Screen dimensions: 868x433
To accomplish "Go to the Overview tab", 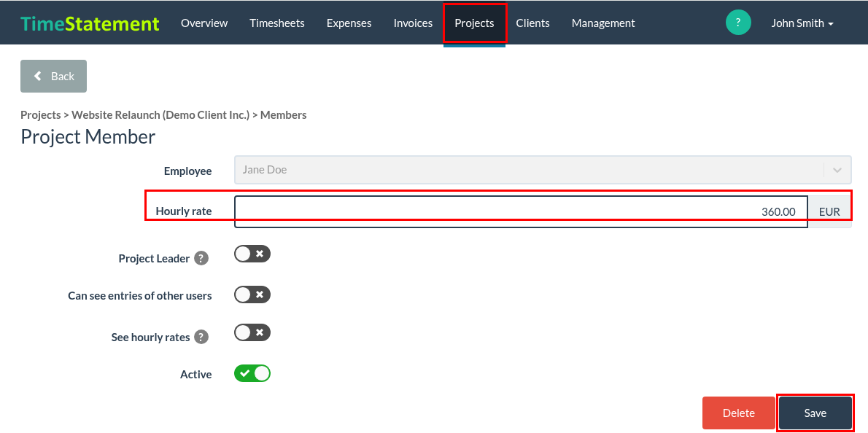I will [204, 23].
